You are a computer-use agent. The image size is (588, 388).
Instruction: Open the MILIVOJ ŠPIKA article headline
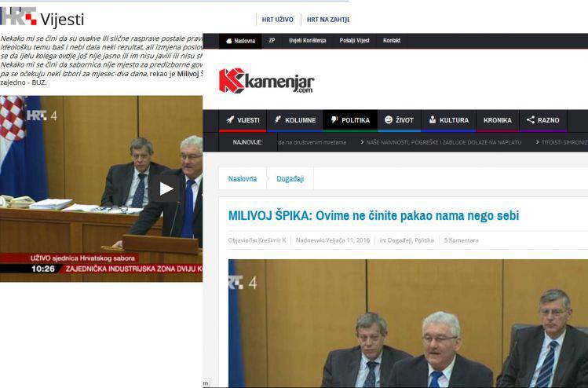pyautogui.click(x=374, y=216)
